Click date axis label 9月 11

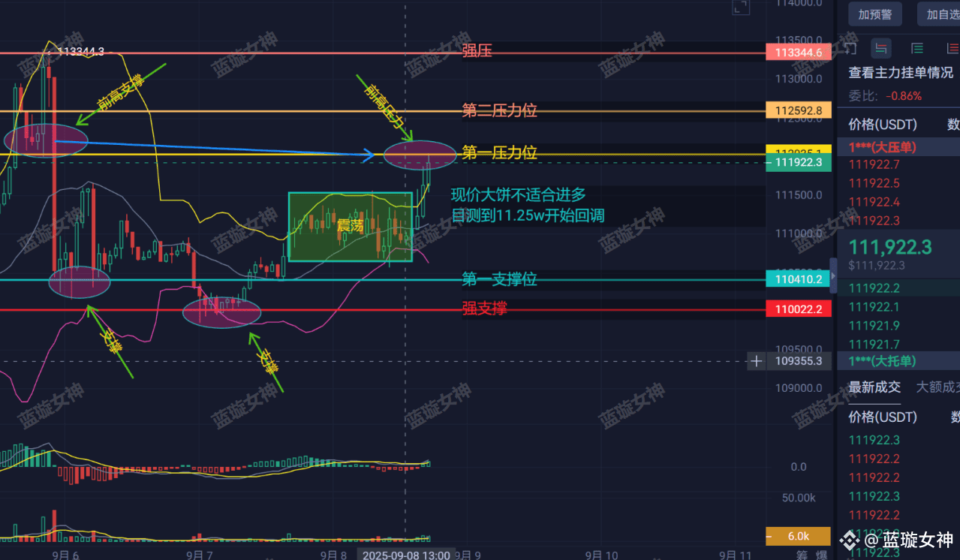click(x=736, y=555)
